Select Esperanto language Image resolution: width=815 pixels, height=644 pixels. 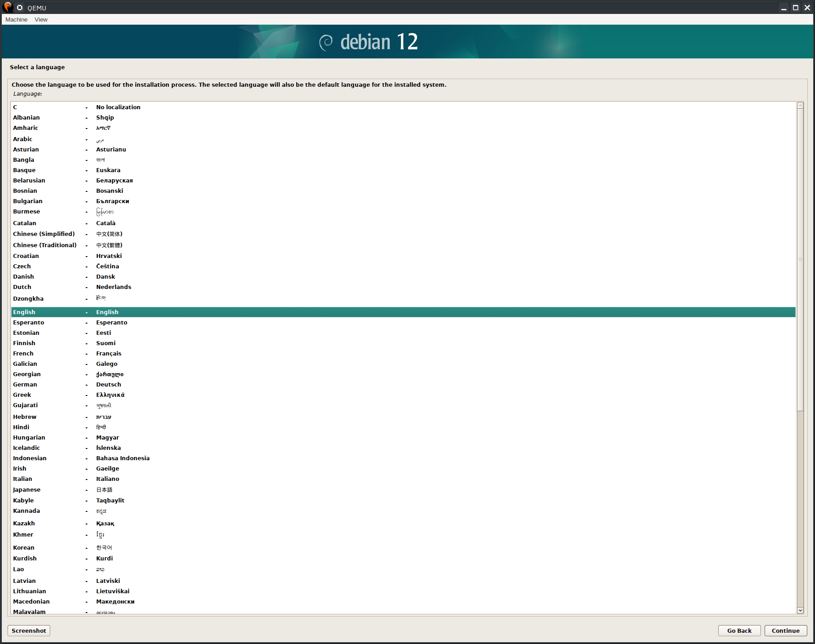point(403,322)
